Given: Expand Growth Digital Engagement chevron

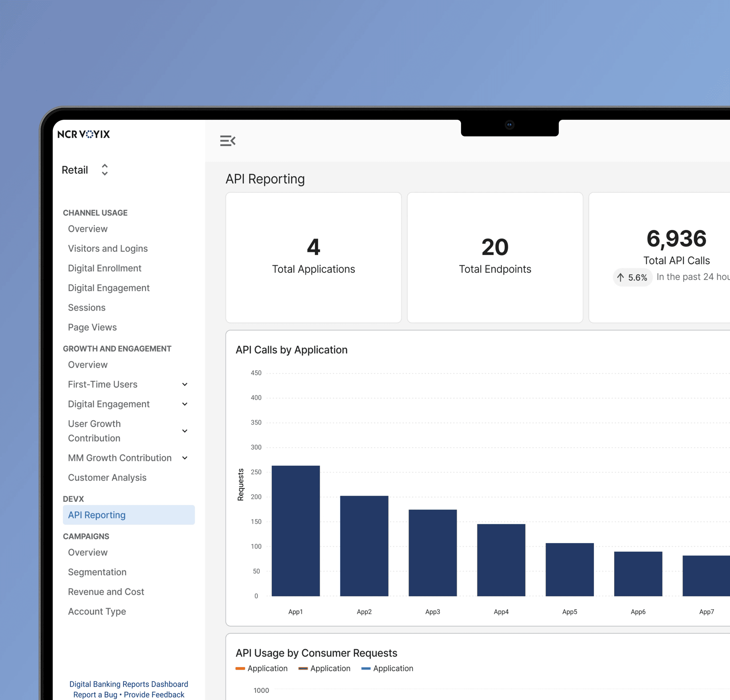Looking at the screenshot, I should coord(185,404).
